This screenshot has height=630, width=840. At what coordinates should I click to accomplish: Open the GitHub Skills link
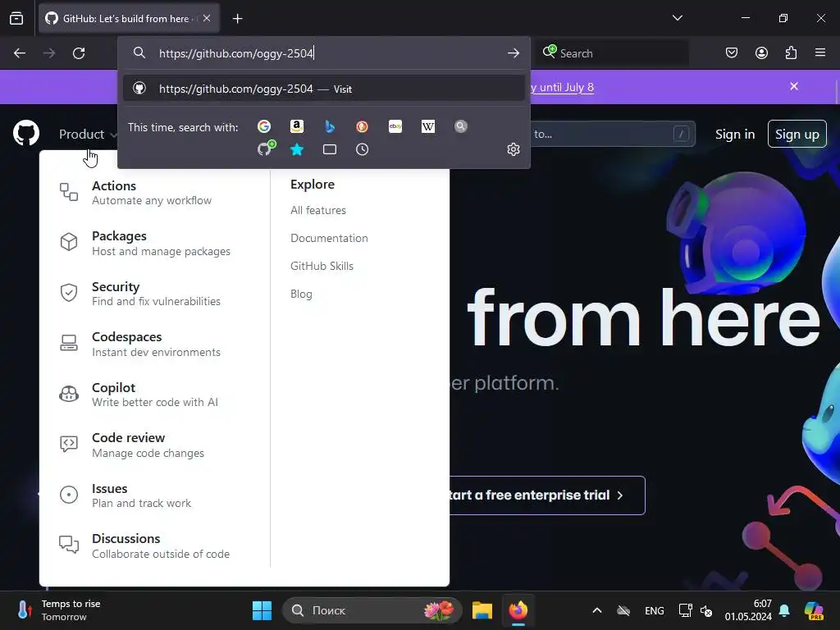coord(322,267)
